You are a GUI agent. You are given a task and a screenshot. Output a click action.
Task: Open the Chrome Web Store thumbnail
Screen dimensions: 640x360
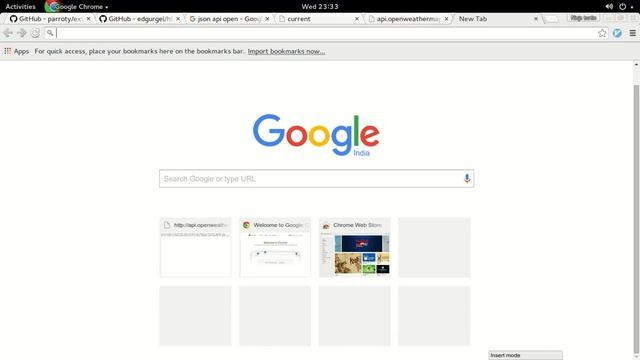coord(354,247)
